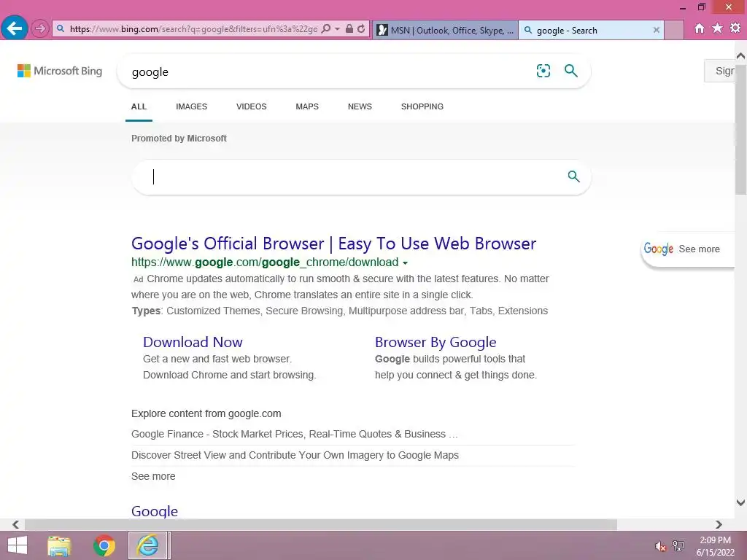
Task: Close the google - Search tab
Action: [x=656, y=30]
